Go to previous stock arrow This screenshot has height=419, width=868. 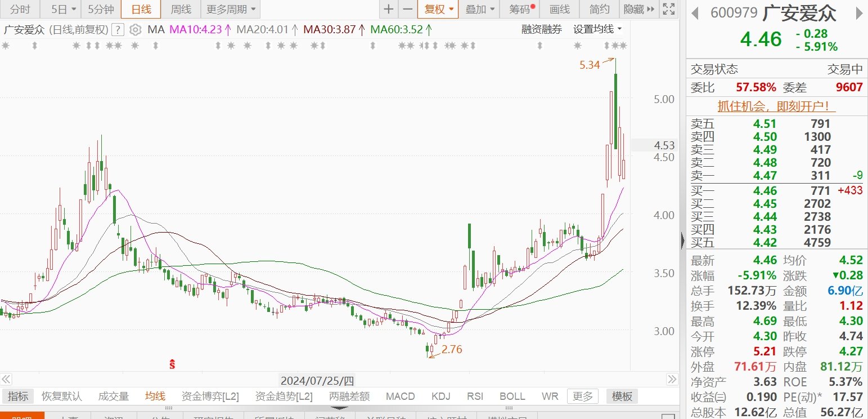pyautogui.click(x=695, y=13)
